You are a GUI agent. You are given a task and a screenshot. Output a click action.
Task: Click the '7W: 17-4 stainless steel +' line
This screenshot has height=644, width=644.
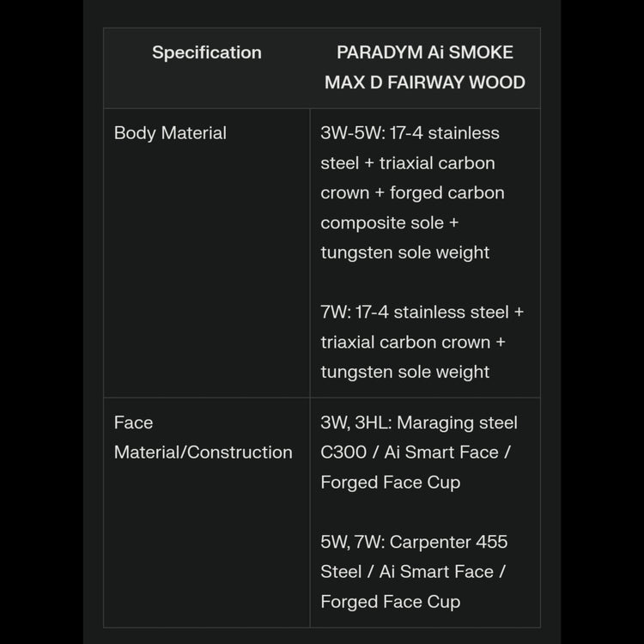click(422, 312)
